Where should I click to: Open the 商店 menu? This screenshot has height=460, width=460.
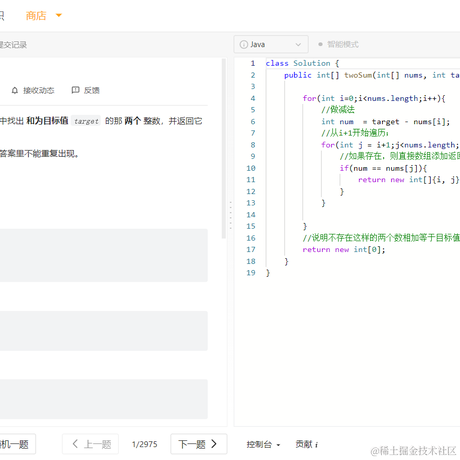(36, 16)
